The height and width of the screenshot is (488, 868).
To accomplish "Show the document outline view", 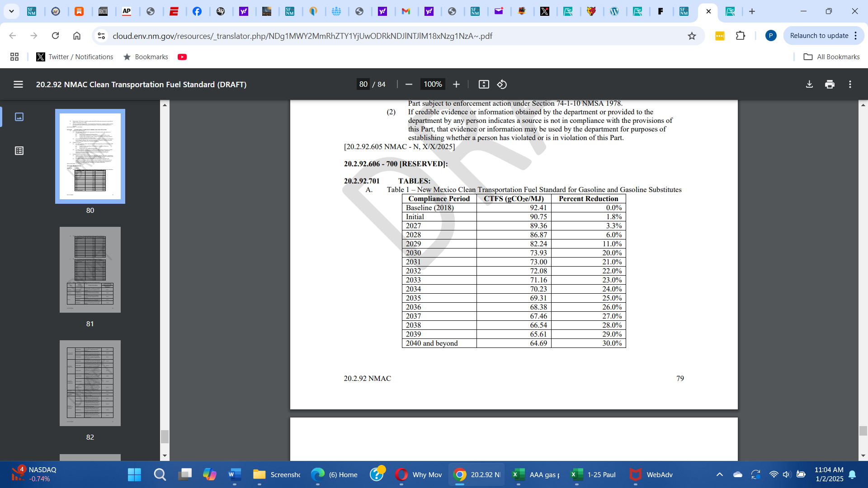I will 19,151.
